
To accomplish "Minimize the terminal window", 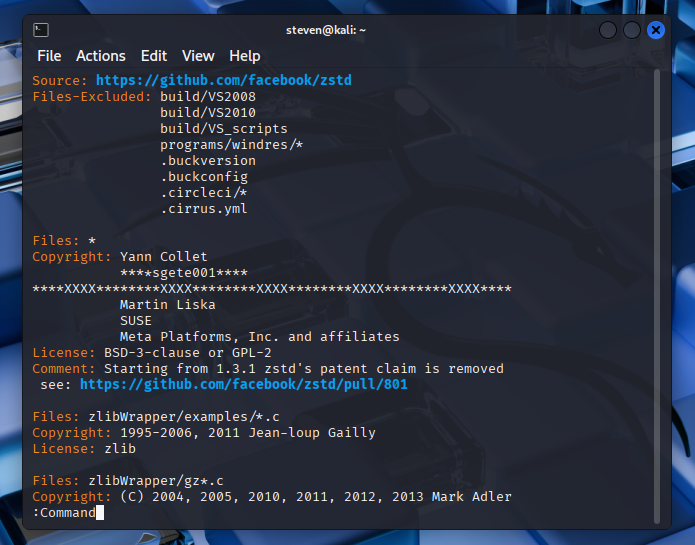I will click(x=608, y=30).
